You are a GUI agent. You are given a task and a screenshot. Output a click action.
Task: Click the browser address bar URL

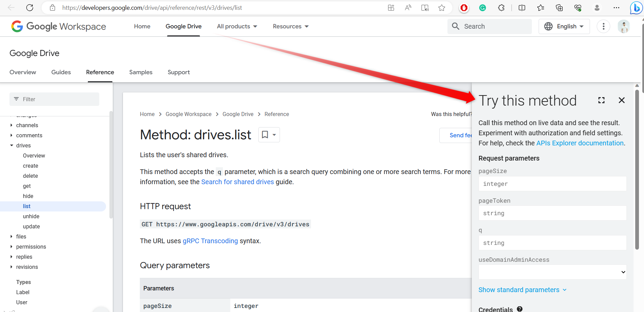coord(152,8)
